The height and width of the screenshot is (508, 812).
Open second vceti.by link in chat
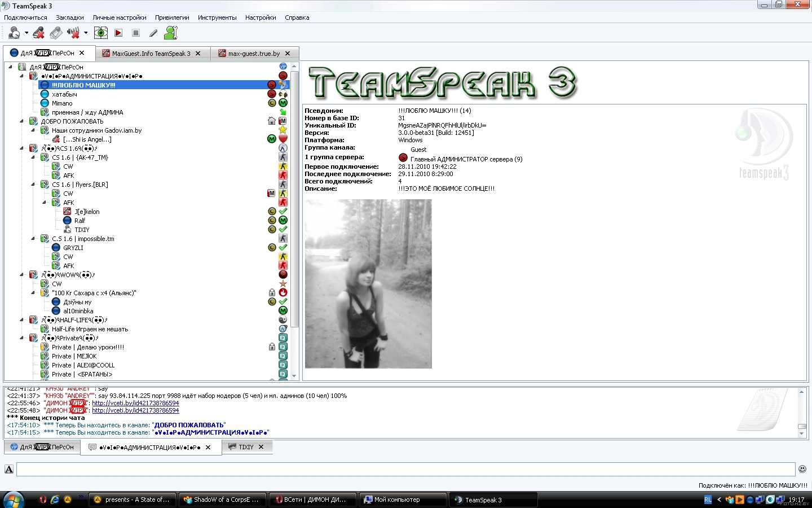point(135,410)
